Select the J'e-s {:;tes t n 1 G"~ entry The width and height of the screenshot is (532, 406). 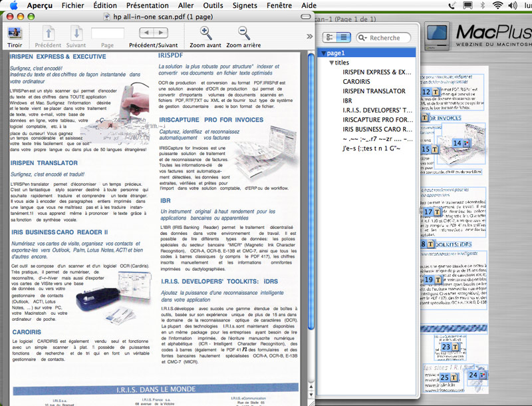click(x=371, y=148)
